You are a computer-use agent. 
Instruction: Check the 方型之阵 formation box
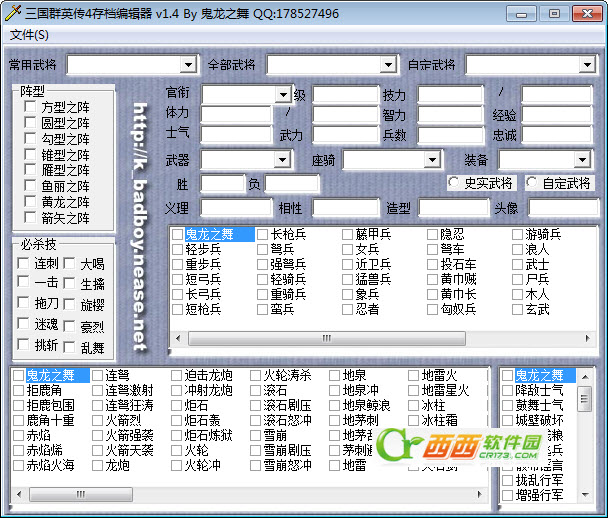tap(30, 106)
